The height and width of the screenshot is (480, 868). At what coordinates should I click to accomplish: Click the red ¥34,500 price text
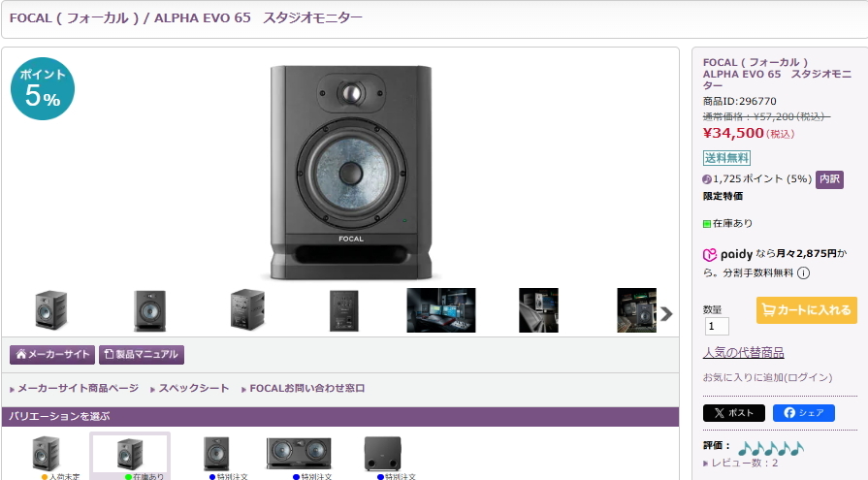[733, 133]
